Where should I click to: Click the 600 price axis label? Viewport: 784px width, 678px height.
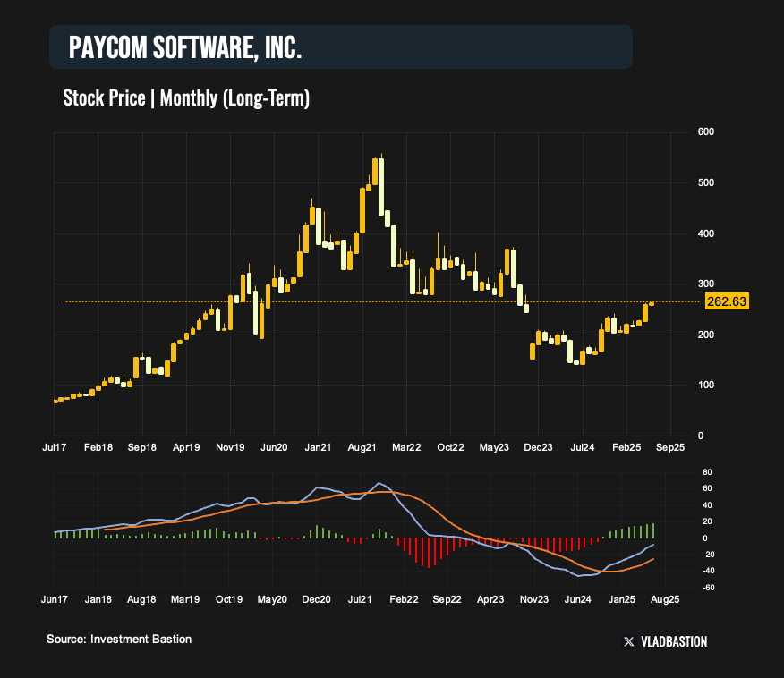706,131
